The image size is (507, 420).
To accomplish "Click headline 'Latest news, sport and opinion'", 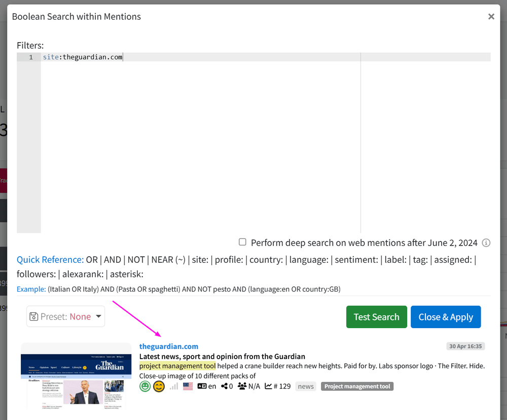I will (222, 356).
